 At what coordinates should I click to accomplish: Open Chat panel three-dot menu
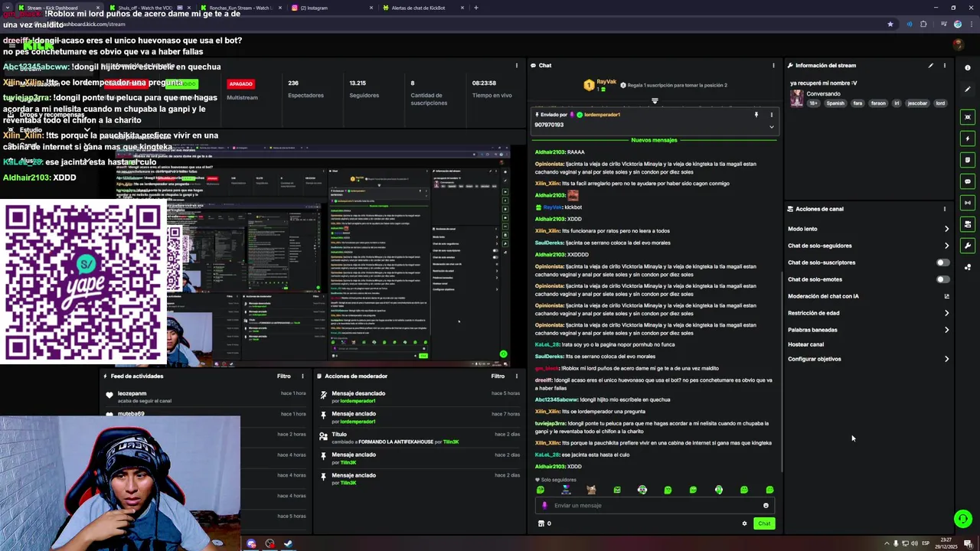(773, 65)
